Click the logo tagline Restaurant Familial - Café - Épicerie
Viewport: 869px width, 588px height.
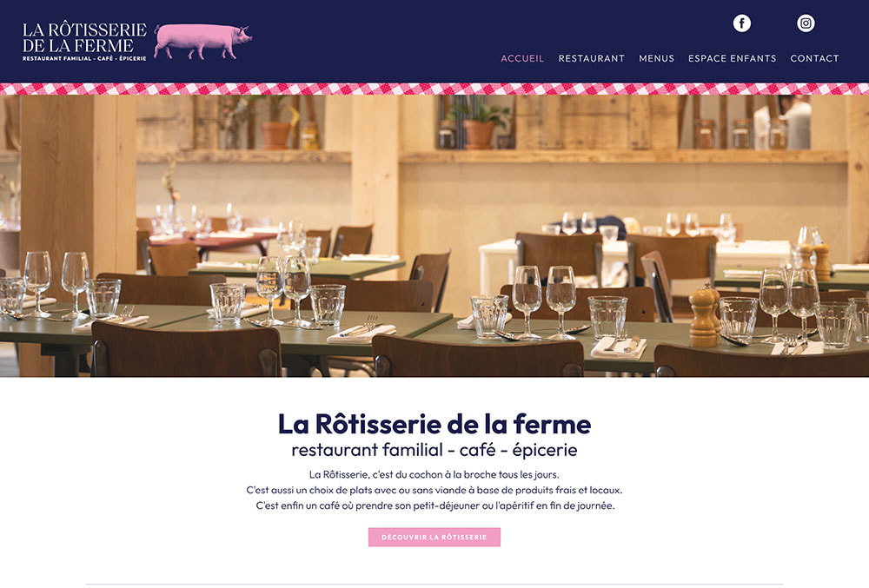(x=84, y=58)
